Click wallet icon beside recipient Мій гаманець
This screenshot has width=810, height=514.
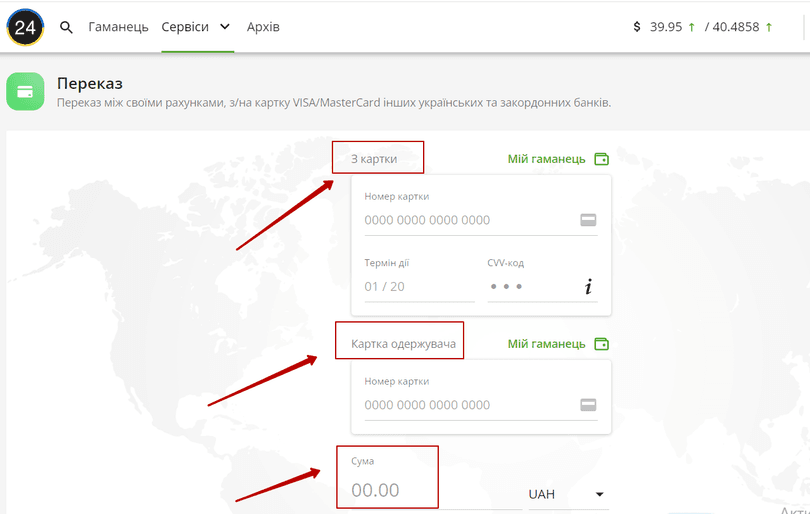tap(601, 344)
